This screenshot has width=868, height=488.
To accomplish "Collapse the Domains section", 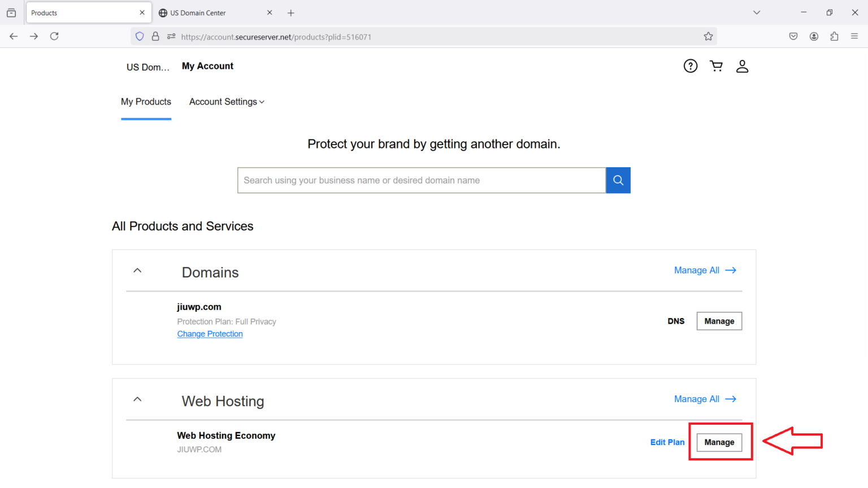I will tap(137, 271).
